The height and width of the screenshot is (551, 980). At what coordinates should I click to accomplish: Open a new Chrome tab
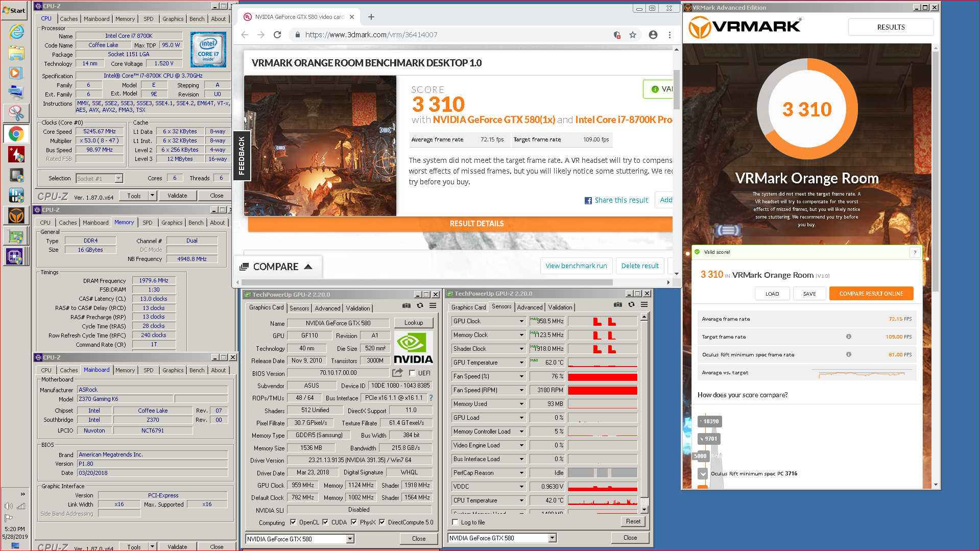371,17
